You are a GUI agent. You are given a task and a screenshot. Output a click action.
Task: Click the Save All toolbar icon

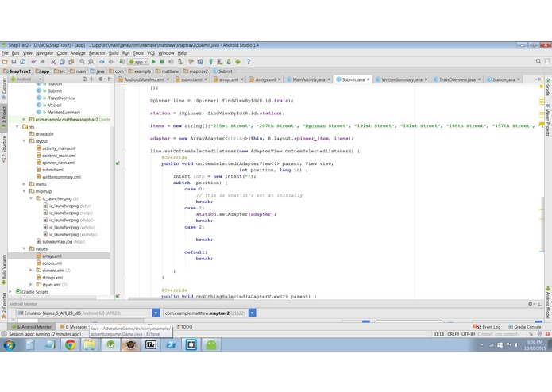(14, 62)
